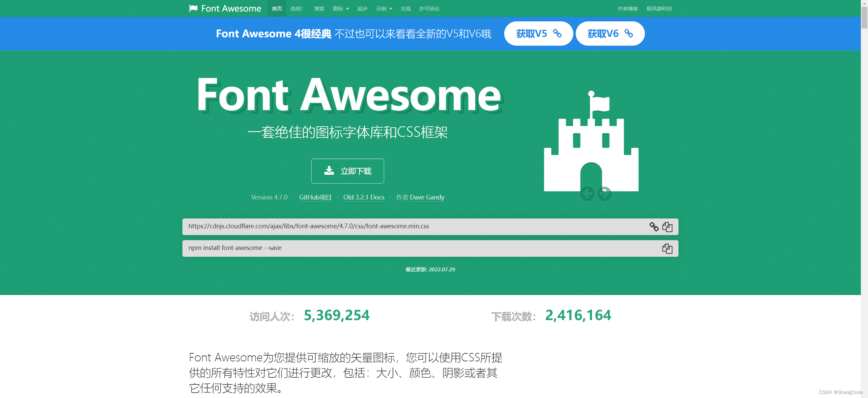Click the 立即下载 download button
868x398 pixels.
[x=347, y=170]
